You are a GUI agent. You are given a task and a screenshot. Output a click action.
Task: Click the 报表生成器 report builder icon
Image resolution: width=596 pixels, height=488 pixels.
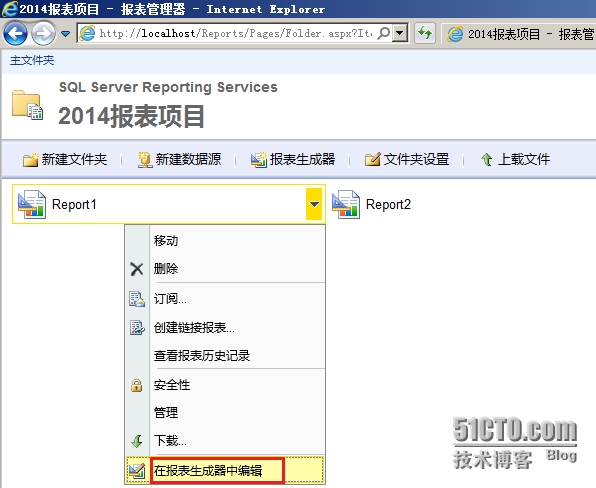(x=259, y=160)
